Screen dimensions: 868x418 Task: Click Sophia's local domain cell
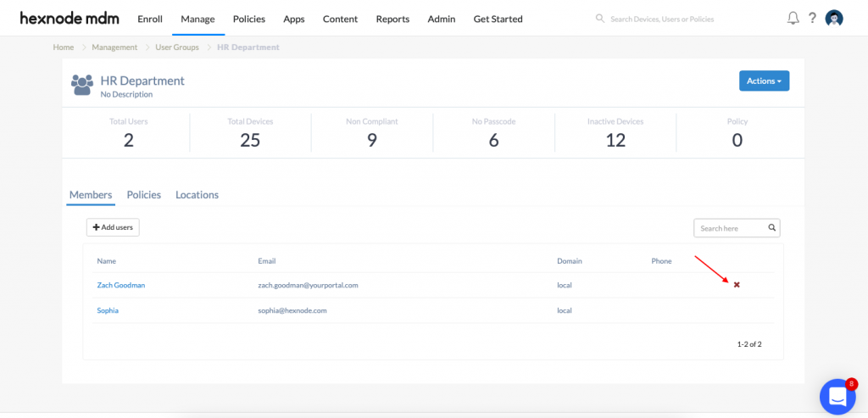[564, 310]
